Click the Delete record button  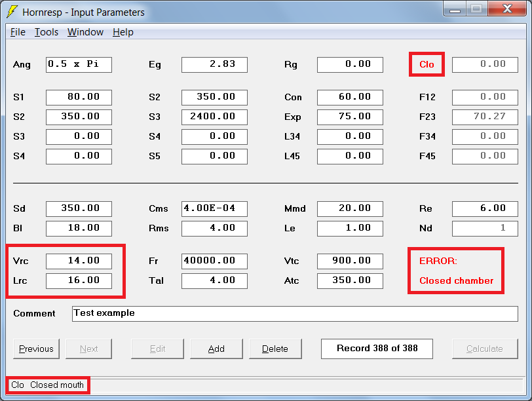click(275, 349)
